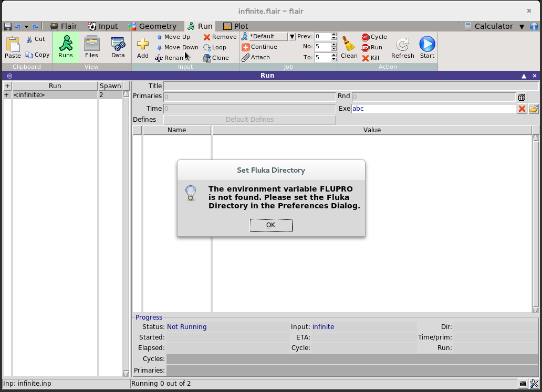
Task: Click the Redo arrow icon
Action: coord(35,27)
